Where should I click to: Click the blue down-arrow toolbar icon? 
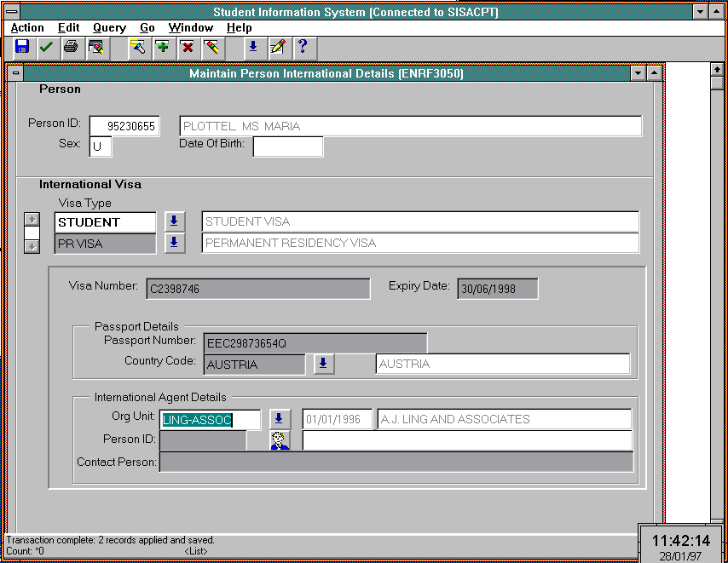(x=252, y=47)
